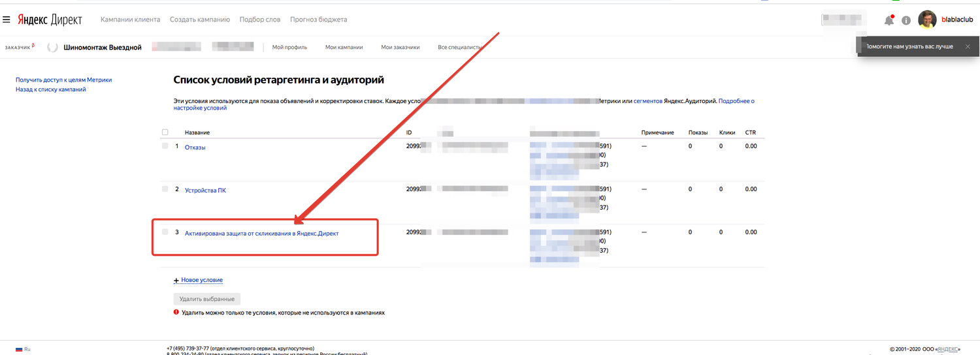Image resolution: width=980 pixels, height=355 pixels.
Task: Click the Показы column header
Action: (x=698, y=132)
